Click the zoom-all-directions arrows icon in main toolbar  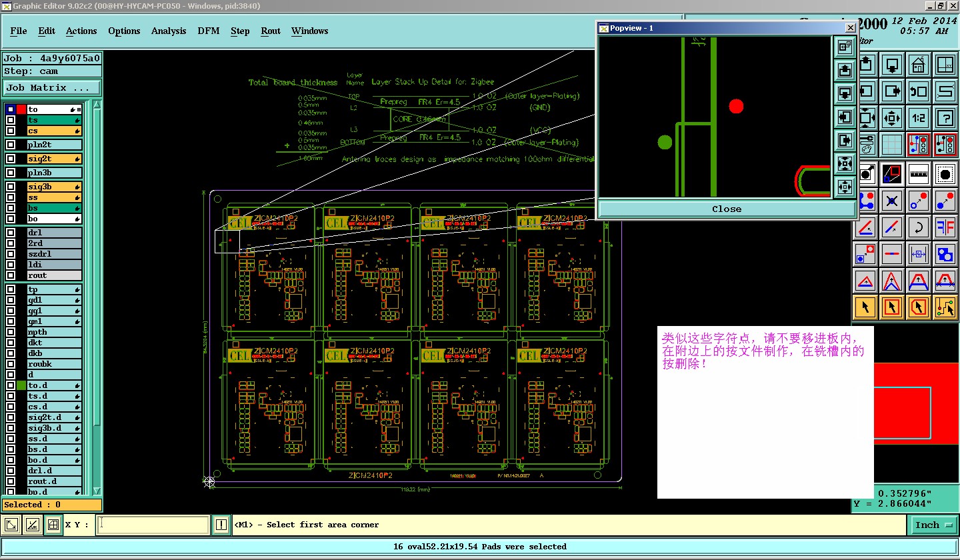[x=892, y=118]
